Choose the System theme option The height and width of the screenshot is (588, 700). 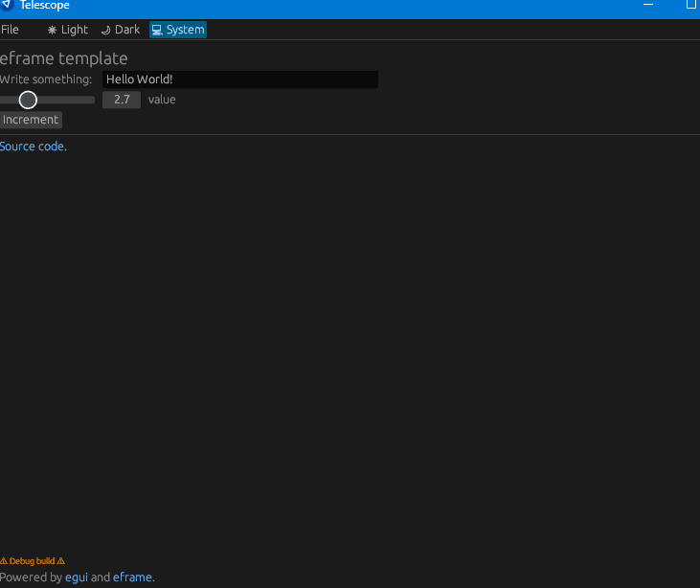(178, 30)
